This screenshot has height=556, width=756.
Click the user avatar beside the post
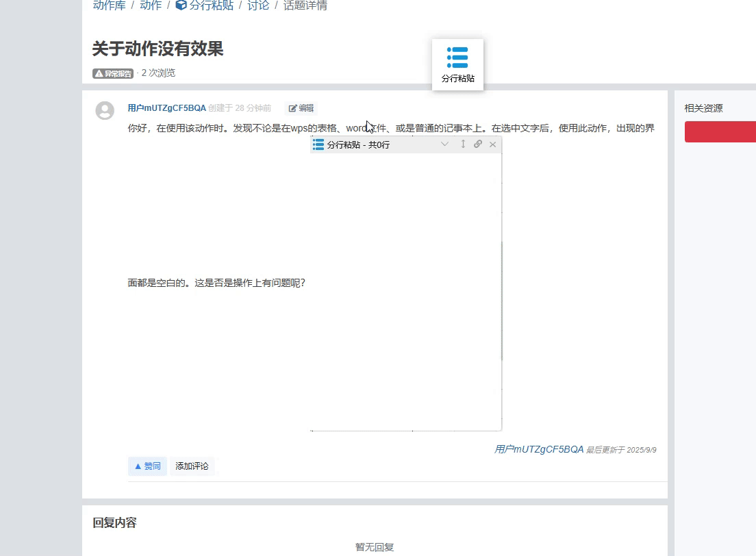pos(105,111)
